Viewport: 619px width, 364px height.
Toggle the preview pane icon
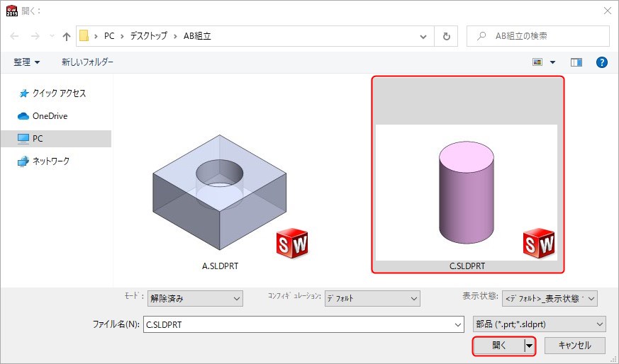pyautogui.click(x=576, y=62)
